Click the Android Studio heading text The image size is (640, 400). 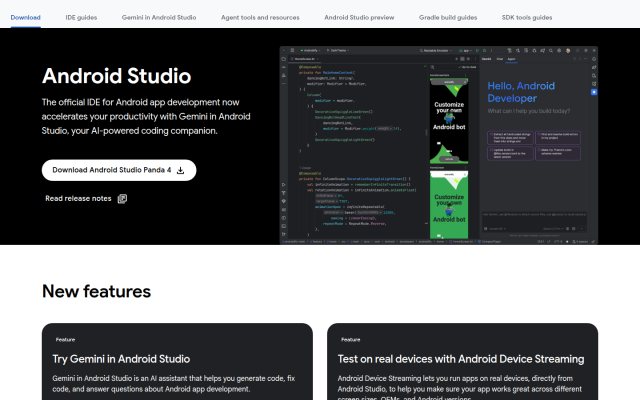(x=116, y=76)
